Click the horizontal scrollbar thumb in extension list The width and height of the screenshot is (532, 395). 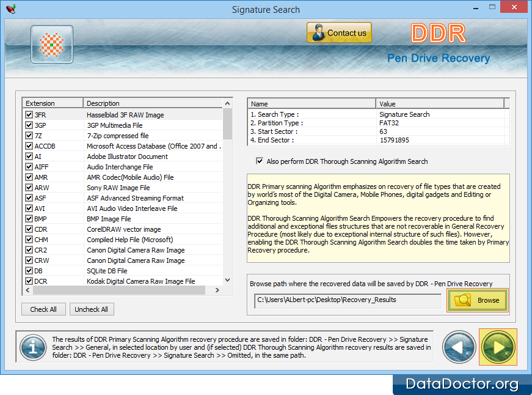[119, 290]
